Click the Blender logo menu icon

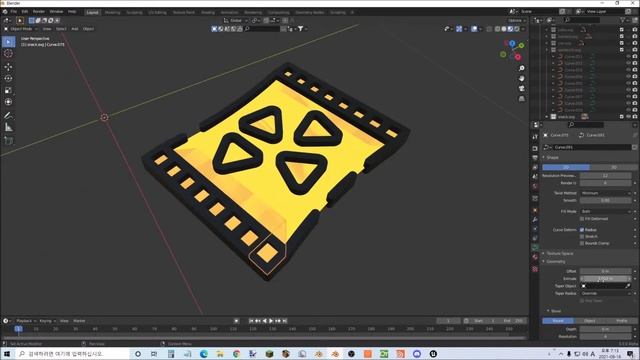click(5, 12)
